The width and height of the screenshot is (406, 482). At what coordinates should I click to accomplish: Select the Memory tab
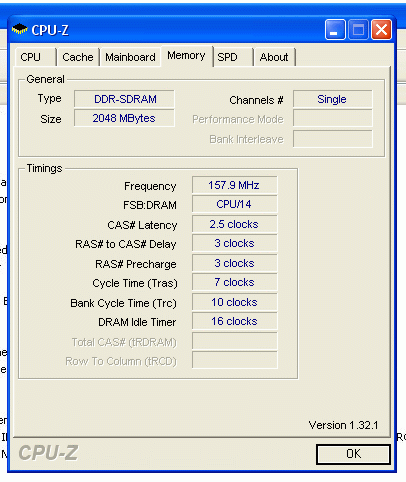tap(186, 56)
